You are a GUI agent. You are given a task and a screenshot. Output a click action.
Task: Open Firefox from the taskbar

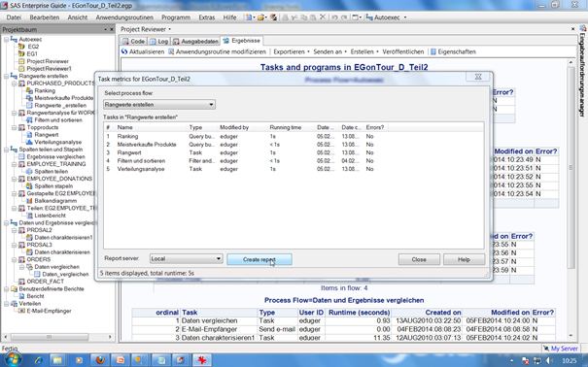point(100,360)
